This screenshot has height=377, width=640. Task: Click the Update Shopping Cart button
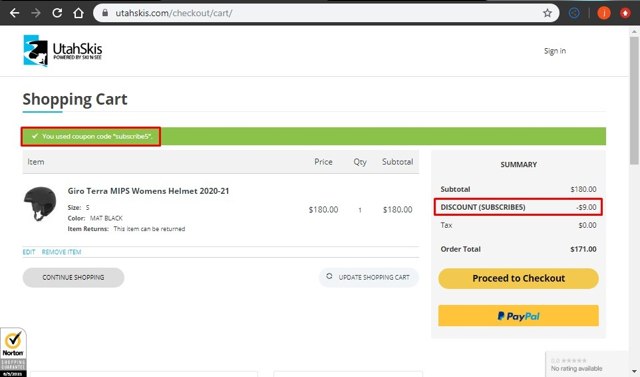click(369, 277)
